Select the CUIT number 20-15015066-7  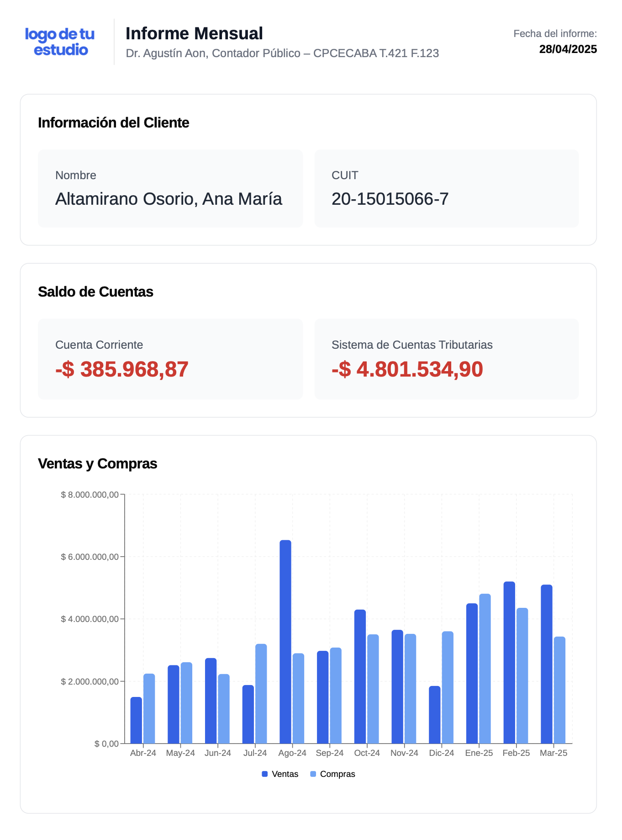click(x=390, y=199)
